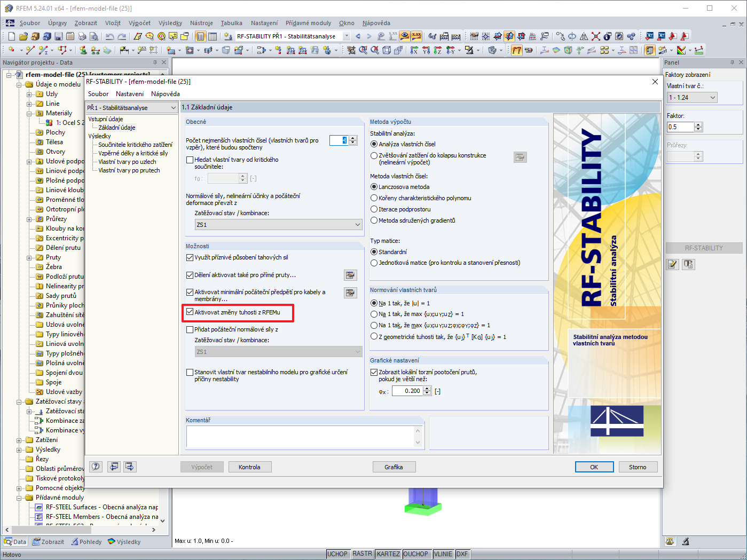Select 'Kořeny charakteristického polynomu' method

(374, 198)
